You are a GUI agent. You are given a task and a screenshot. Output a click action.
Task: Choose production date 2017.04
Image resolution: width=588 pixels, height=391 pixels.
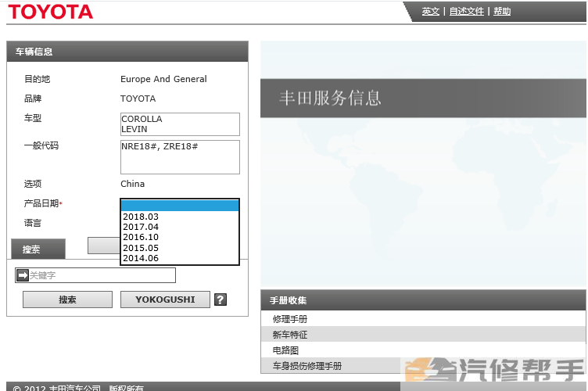coord(180,227)
